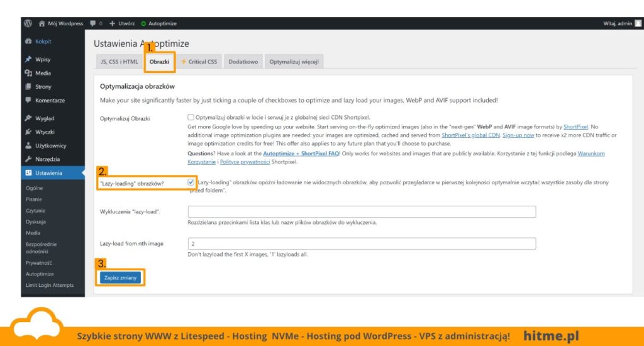Click Autoptimize text in the top admin bar
The width and height of the screenshot is (644, 346).
click(163, 23)
